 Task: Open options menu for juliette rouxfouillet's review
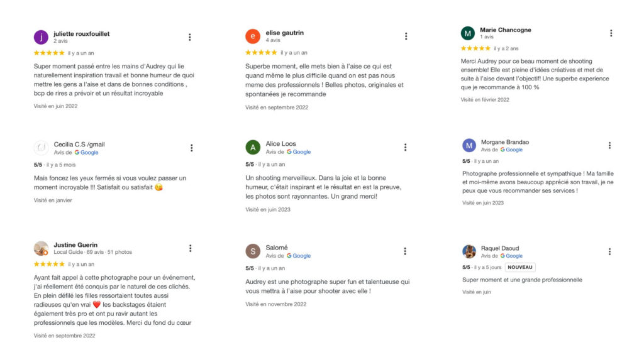pos(189,37)
